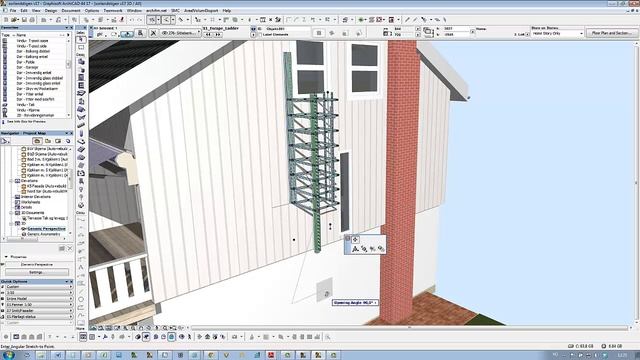
Task: Open the 01 Penner 1:50 pen set dropdown
Action: [x=39, y=305]
